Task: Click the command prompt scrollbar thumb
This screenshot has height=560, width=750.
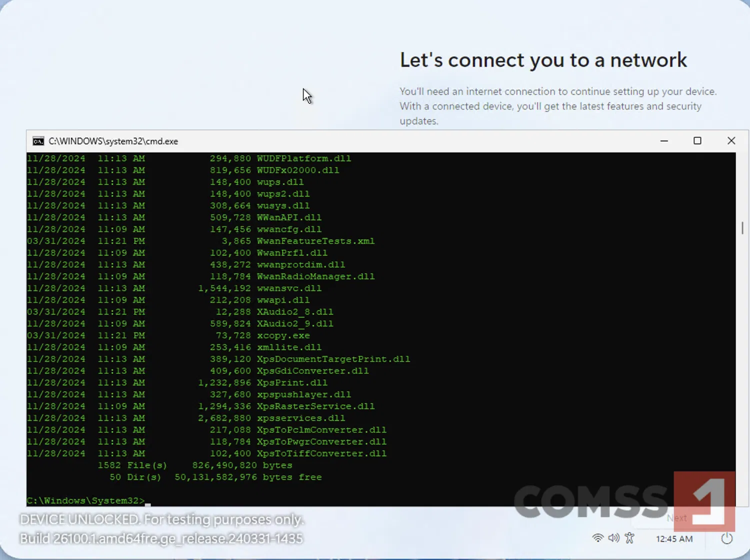Action: (x=742, y=228)
